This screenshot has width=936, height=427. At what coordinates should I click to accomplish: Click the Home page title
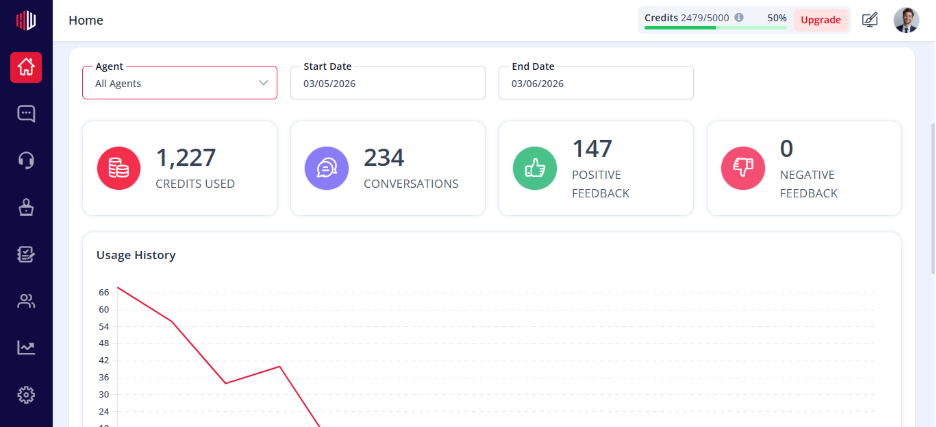tap(86, 20)
